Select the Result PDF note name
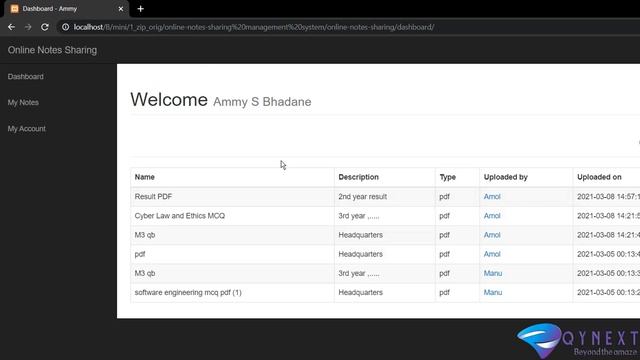The image size is (640, 360). pos(153,197)
